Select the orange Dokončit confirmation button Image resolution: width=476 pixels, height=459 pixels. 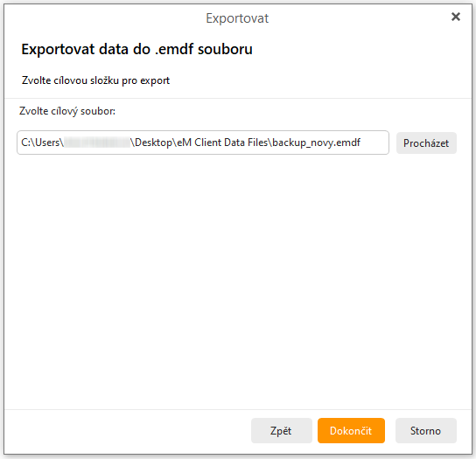point(351,430)
